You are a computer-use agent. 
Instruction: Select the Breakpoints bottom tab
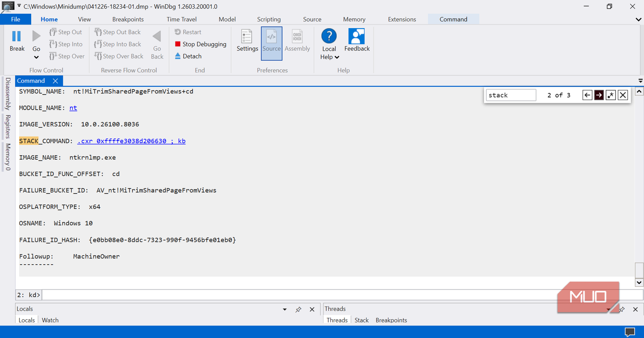tap(391, 320)
